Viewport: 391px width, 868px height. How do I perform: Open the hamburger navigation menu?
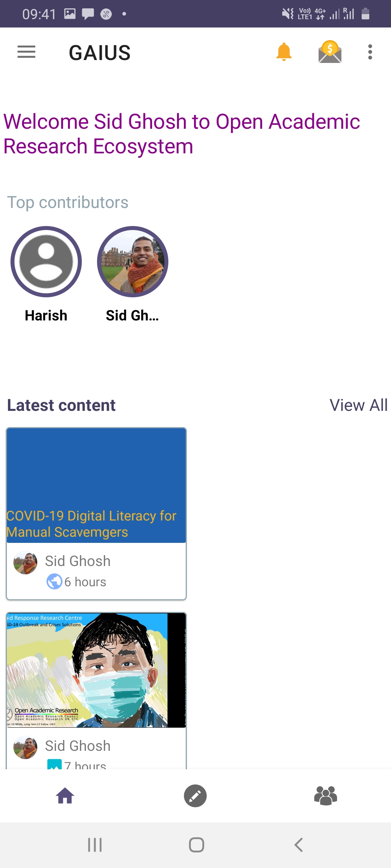26,52
